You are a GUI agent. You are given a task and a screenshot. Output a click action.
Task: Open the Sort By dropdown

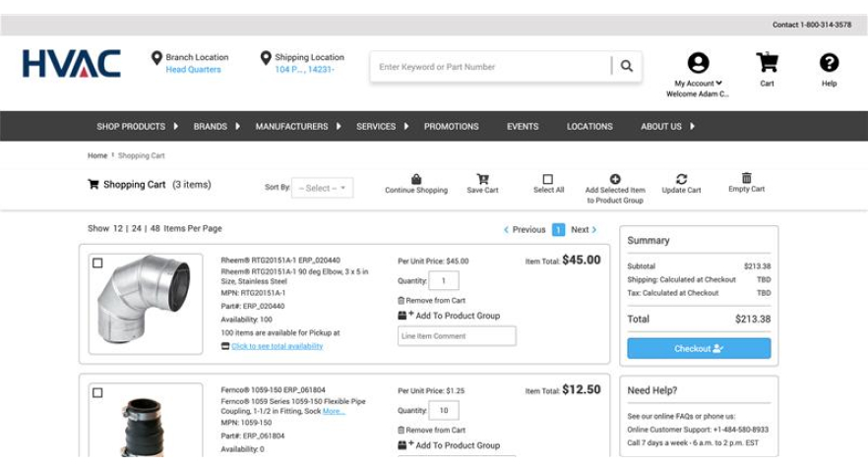click(322, 188)
